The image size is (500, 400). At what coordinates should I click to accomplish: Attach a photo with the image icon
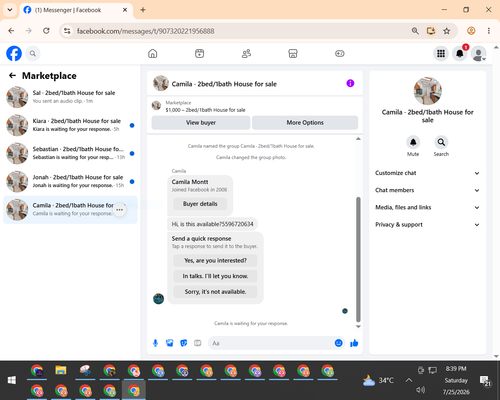click(170, 343)
